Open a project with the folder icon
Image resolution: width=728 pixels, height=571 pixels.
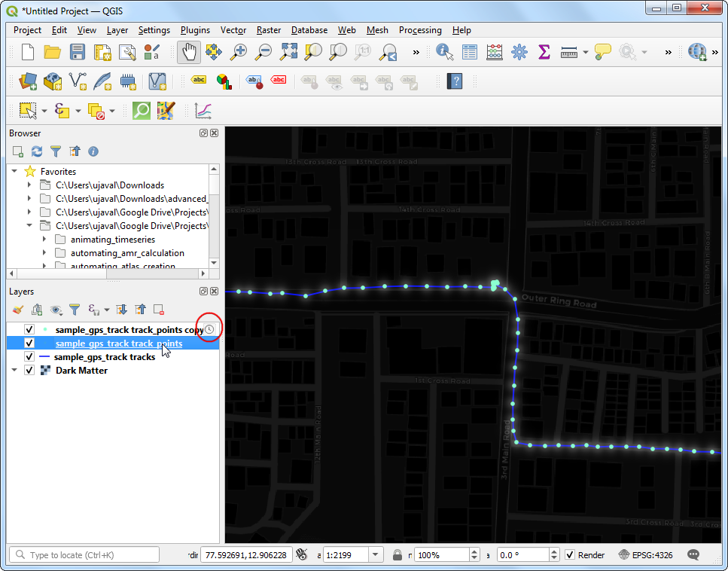[52, 52]
